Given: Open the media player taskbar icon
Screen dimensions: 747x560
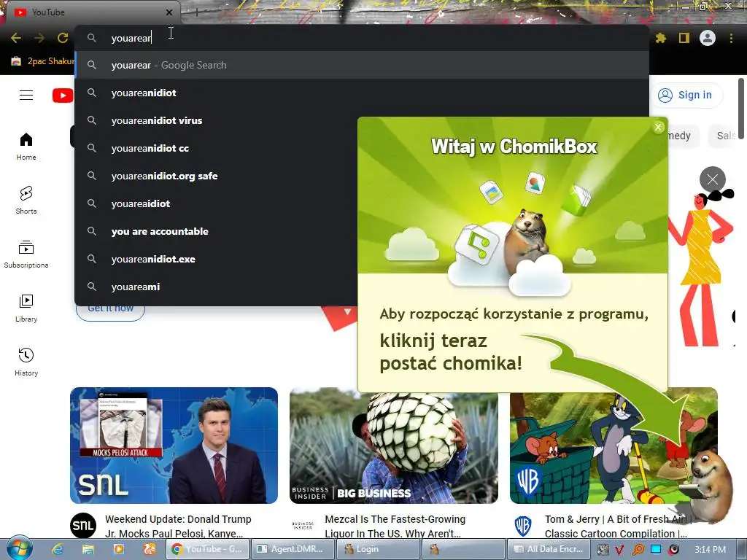Looking at the screenshot, I should coord(119,550).
